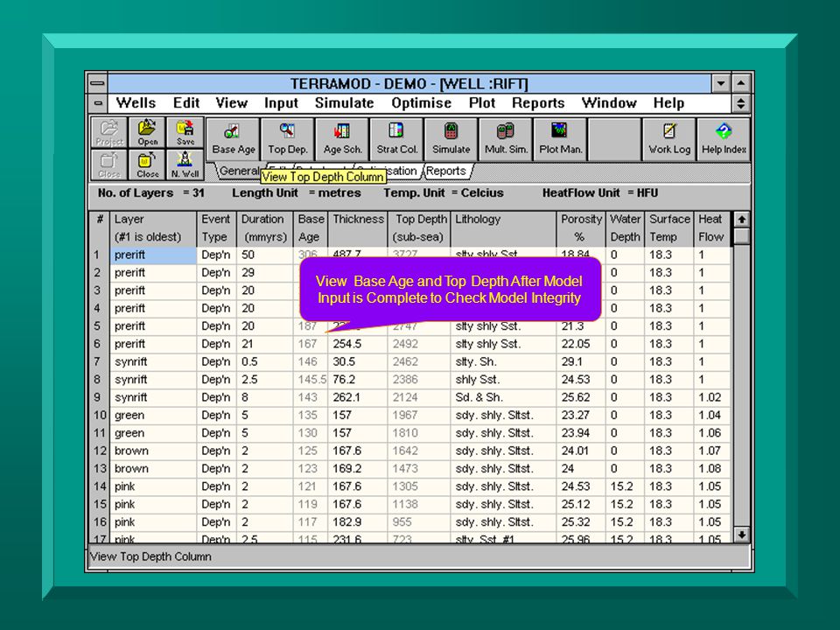Image resolution: width=840 pixels, height=630 pixels.
Task: Select the brown layer name in row 13
Action: pos(153,469)
